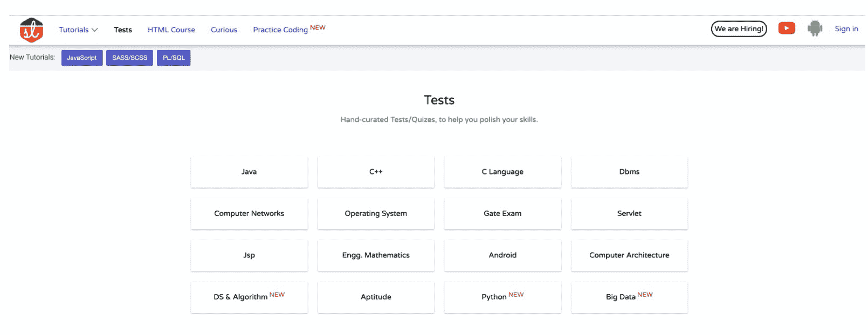868x335 pixels.
Task: Open the JavaScript tutorial tag
Action: [82, 58]
